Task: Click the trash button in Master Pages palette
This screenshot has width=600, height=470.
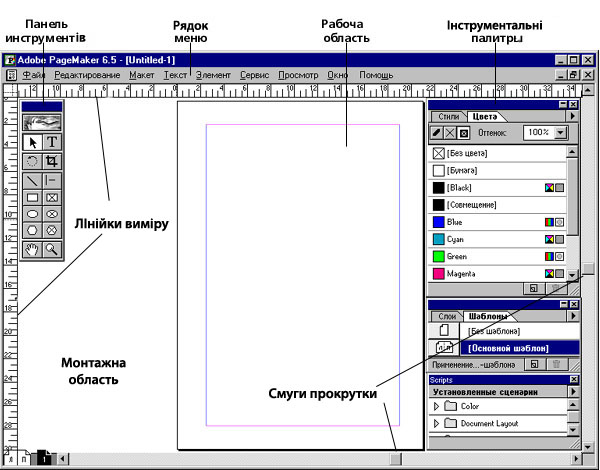Action: 557,364
